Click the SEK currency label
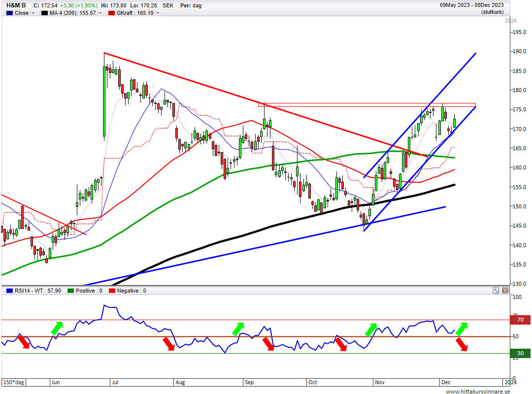This screenshot has width=532, height=394. [168, 5]
